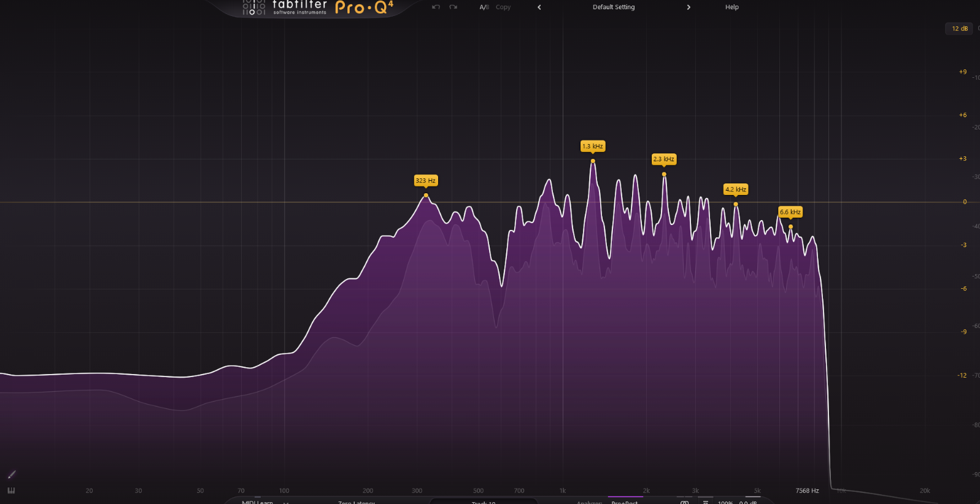Viewport: 980px width, 504px height.
Task: Click the 4.2 kHz peak label
Action: (x=736, y=189)
